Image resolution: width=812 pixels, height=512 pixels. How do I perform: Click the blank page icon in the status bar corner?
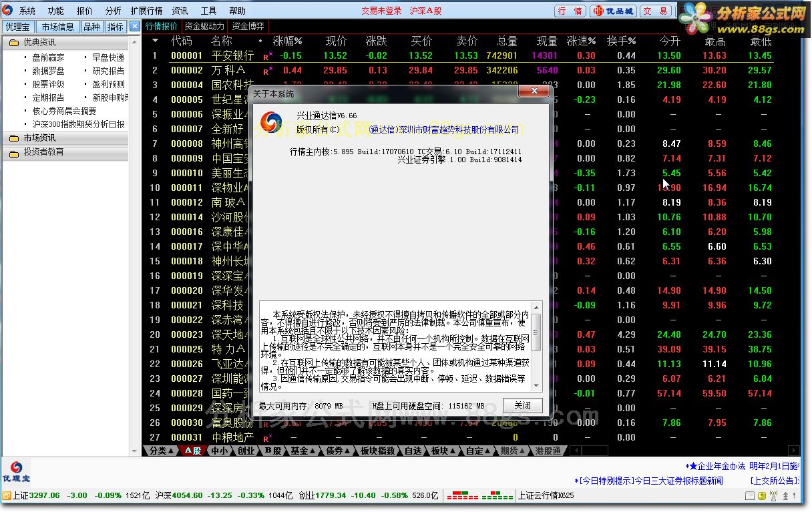click(749, 496)
